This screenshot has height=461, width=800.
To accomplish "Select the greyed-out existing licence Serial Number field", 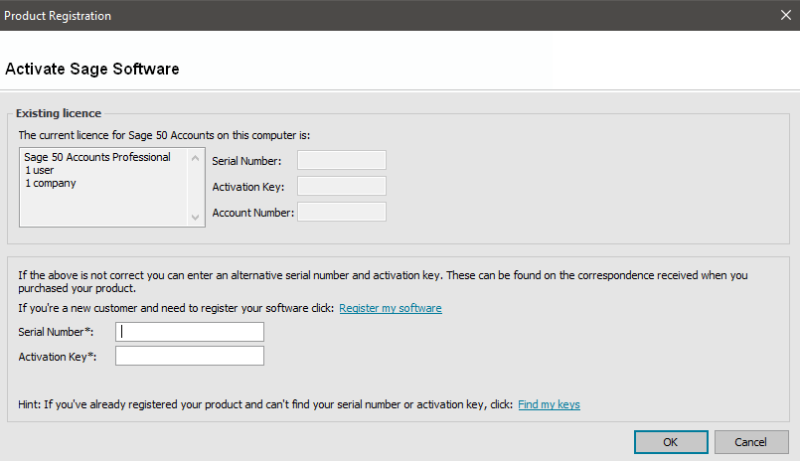I will (342, 161).
